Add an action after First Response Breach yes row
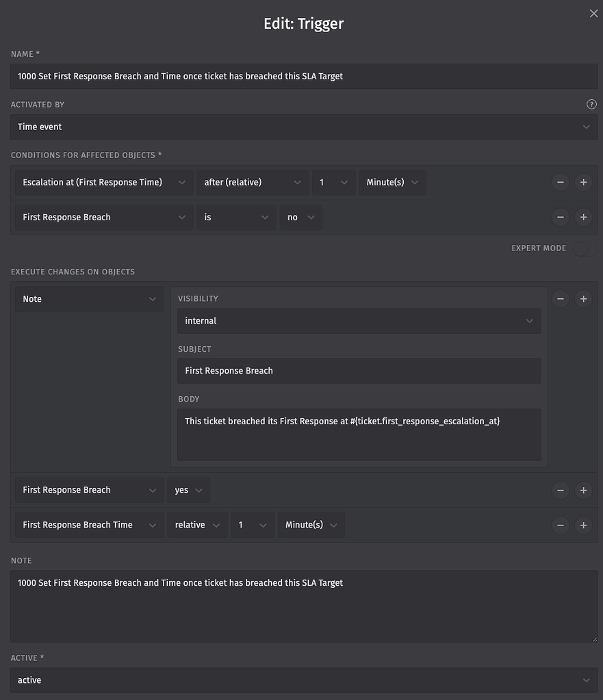The image size is (603, 700). point(583,490)
